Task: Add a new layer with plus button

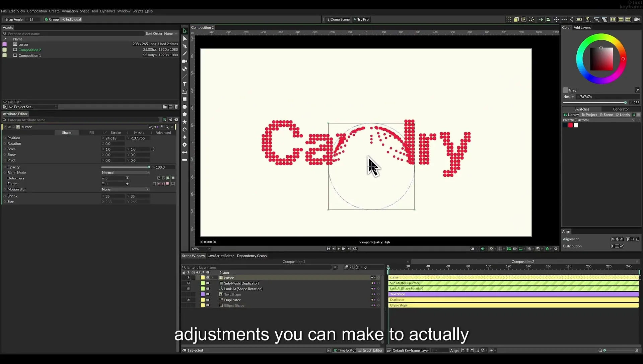Action: coord(335,267)
